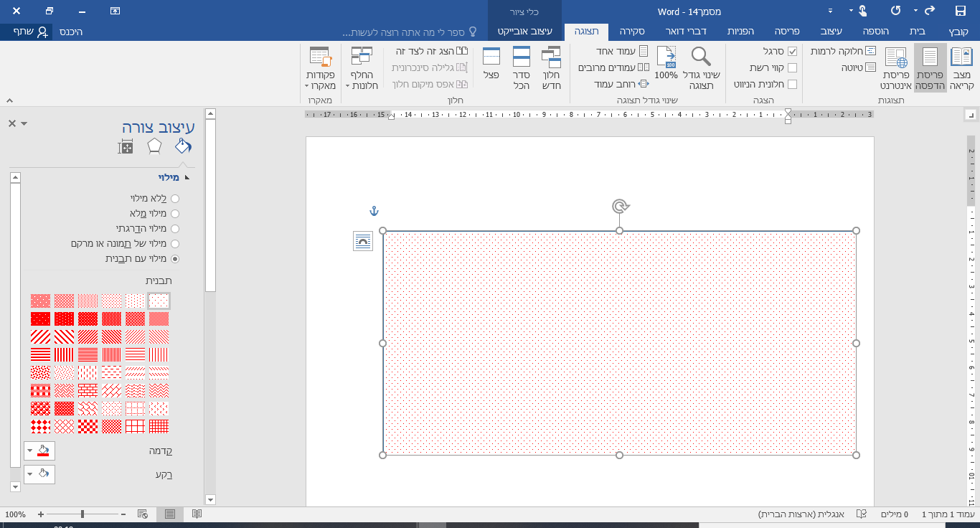
Task: Open Layout & Properties icon in Format Shape pane
Action: [126, 147]
